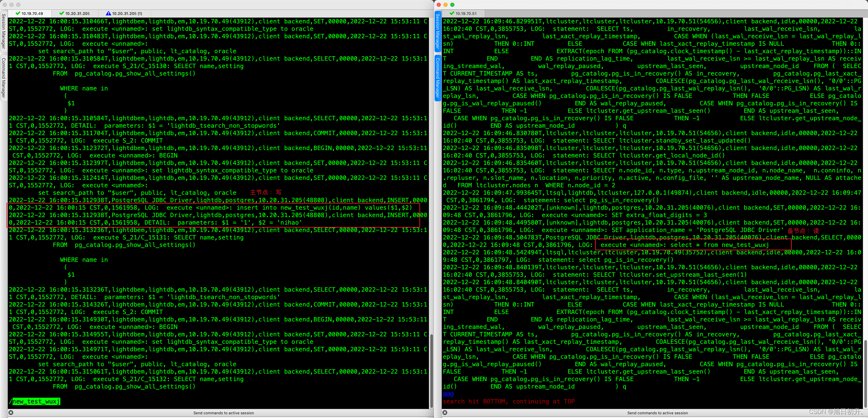Expand the blue Command Manager tab in the right window
The image size is (868, 418).
coord(437,78)
